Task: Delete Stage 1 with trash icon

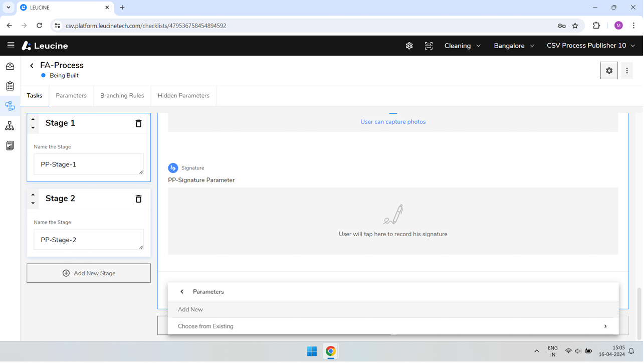Action: tap(138, 123)
